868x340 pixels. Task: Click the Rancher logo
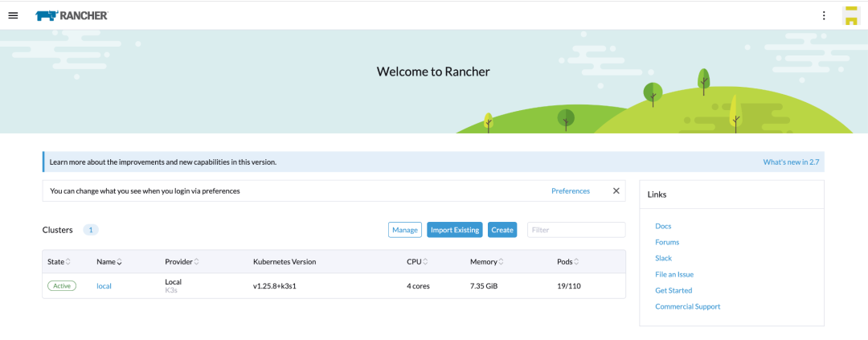click(72, 15)
